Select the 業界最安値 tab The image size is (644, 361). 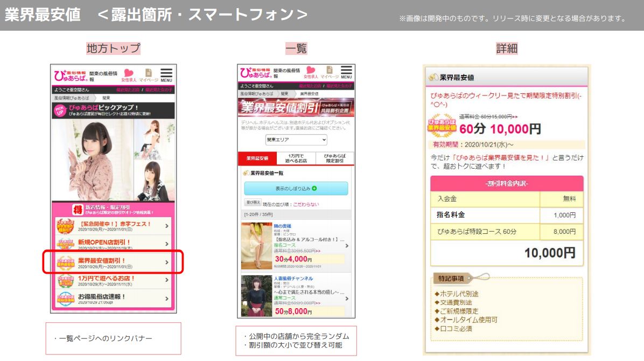coord(257,158)
